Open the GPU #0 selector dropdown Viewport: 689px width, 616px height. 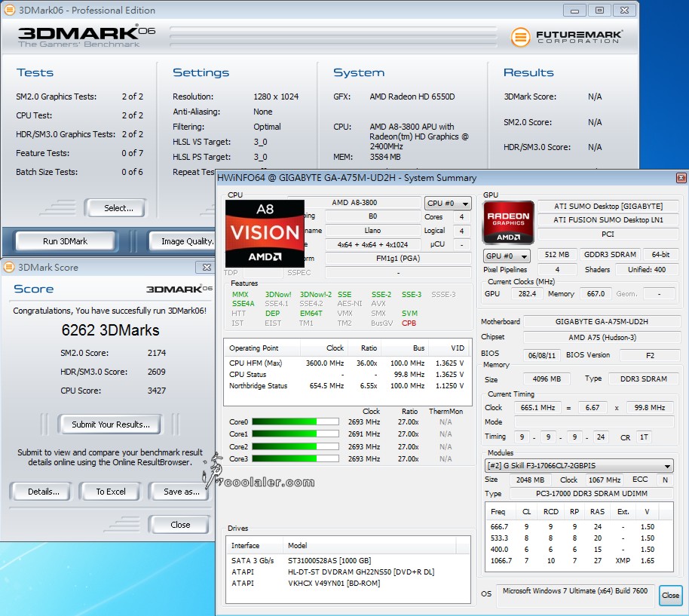507,256
